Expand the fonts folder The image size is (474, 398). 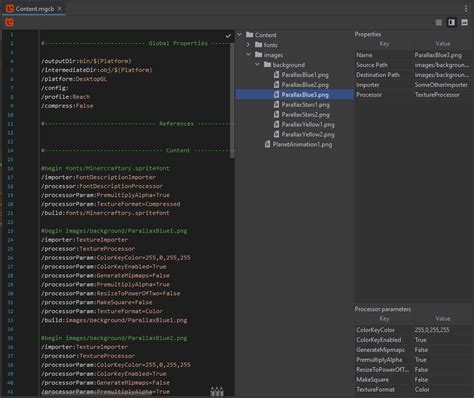[x=248, y=44]
